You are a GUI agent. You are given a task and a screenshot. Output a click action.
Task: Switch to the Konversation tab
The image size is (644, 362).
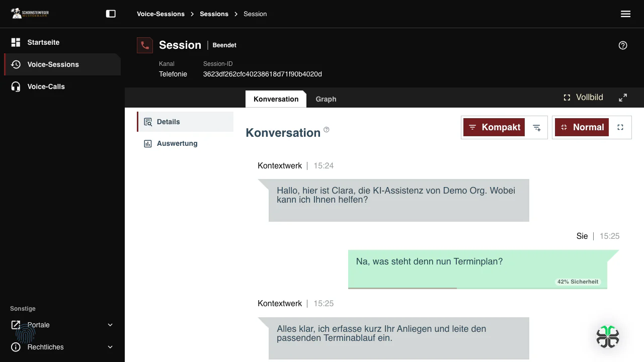click(x=276, y=99)
